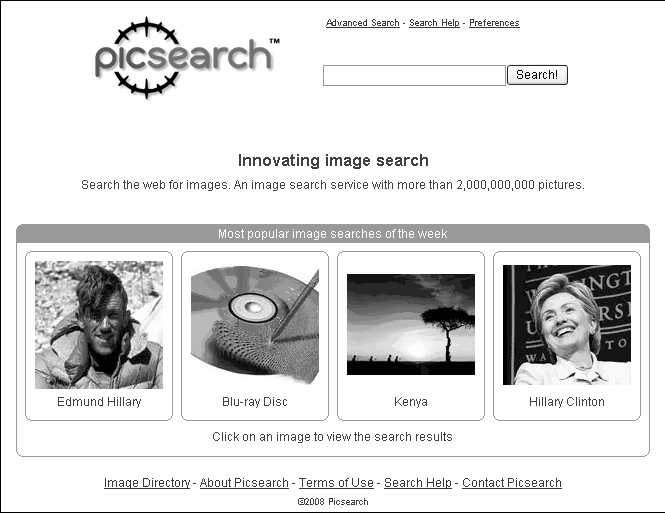
Task: Click the Most popular image searches header
Action: [x=333, y=234]
